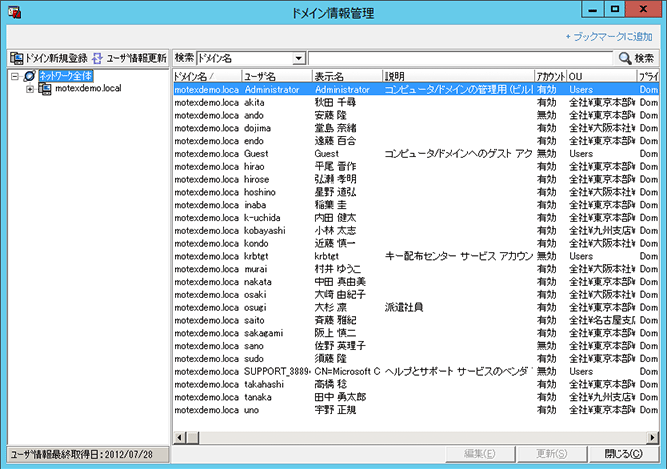Select the sudo user row

click(416, 358)
